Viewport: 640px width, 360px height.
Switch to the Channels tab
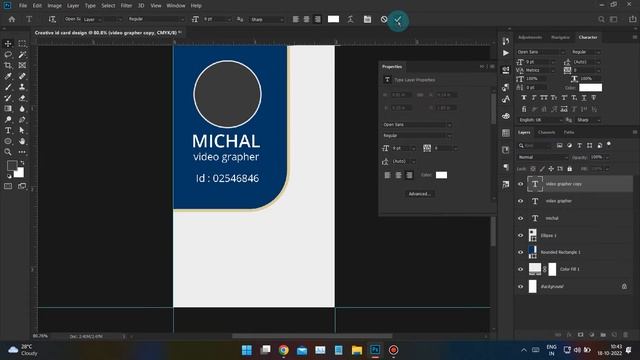[x=547, y=132]
